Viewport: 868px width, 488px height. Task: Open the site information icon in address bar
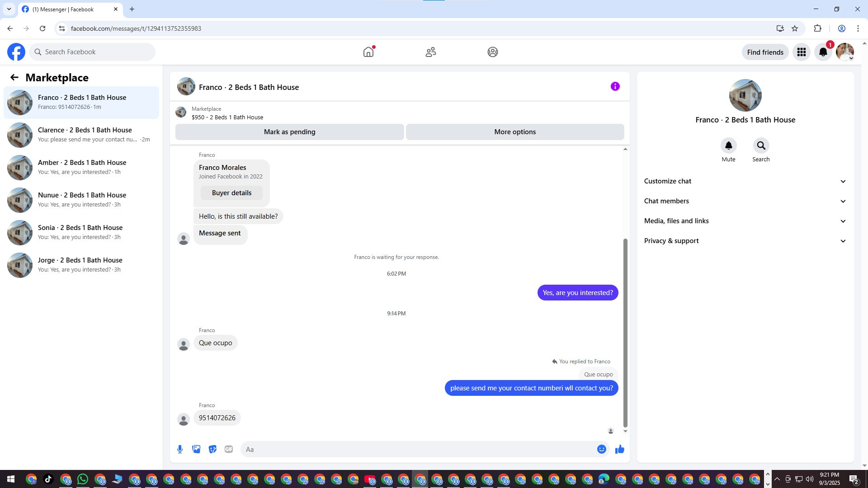pos(62,28)
